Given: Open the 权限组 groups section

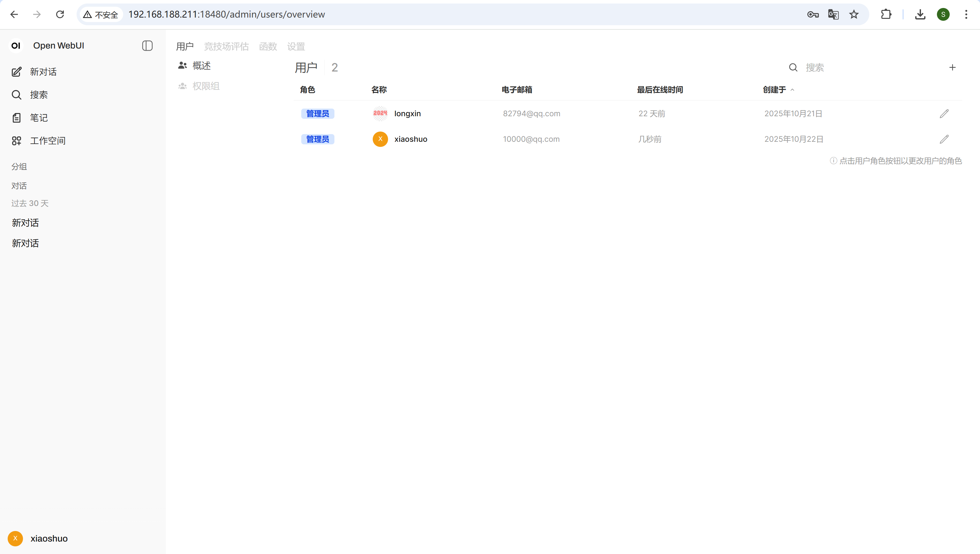Looking at the screenshot, I should (x=206, y=86).
